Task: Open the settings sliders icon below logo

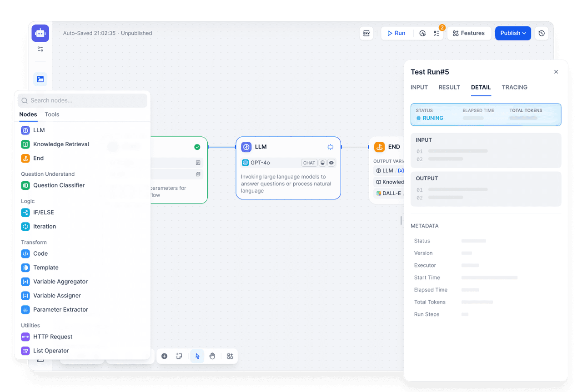Action: tap(40, 49)
